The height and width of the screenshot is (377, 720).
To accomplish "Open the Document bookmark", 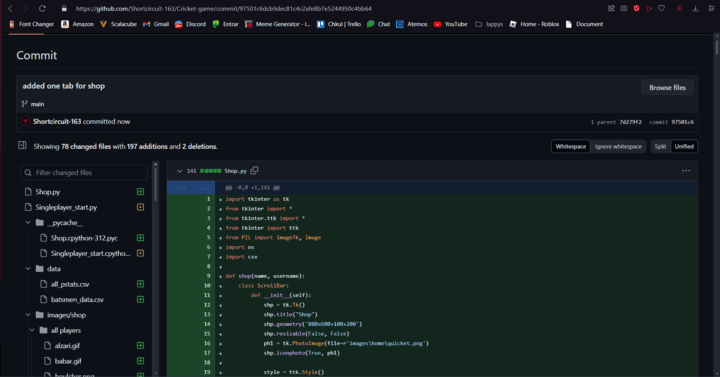I will [x=584, y=24].
